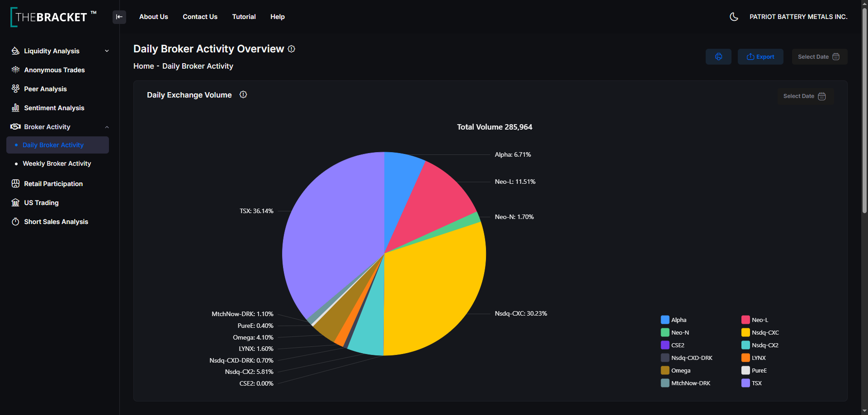Viewport: 868px width, 415px height.
Task: Open the top Select Date picker
Action: [x=819, y=57]
